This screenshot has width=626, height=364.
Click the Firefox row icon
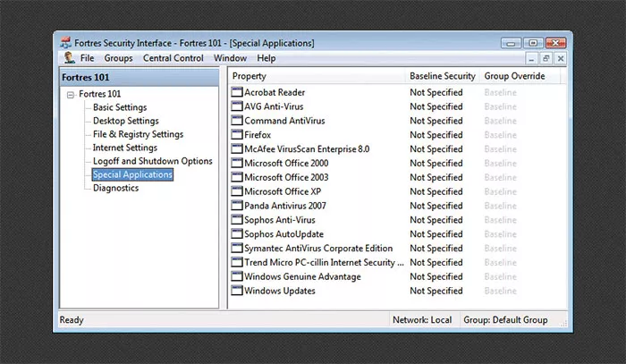tap(237, 134)
